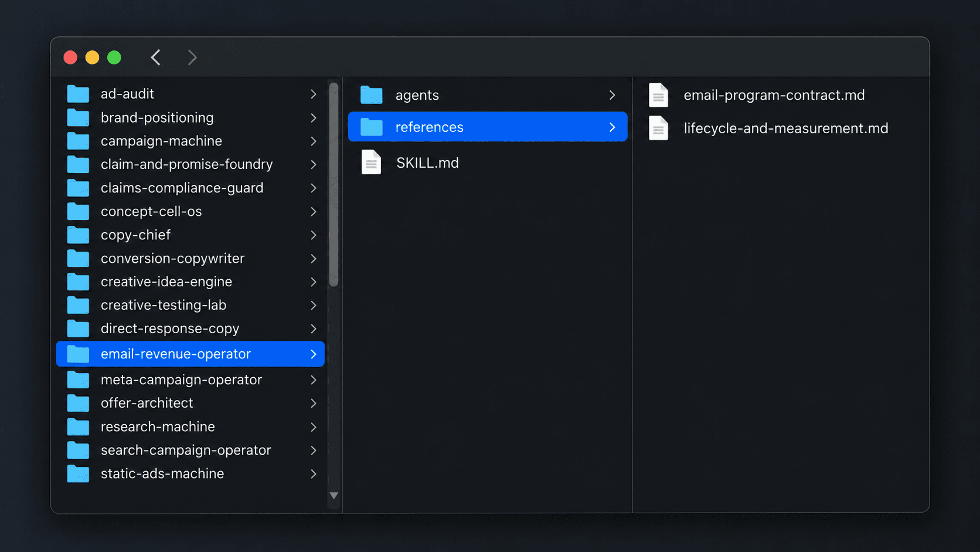980x552 pixels.
Task: Expand the creative-testing-lab chevron
Action: click(314, 305)
